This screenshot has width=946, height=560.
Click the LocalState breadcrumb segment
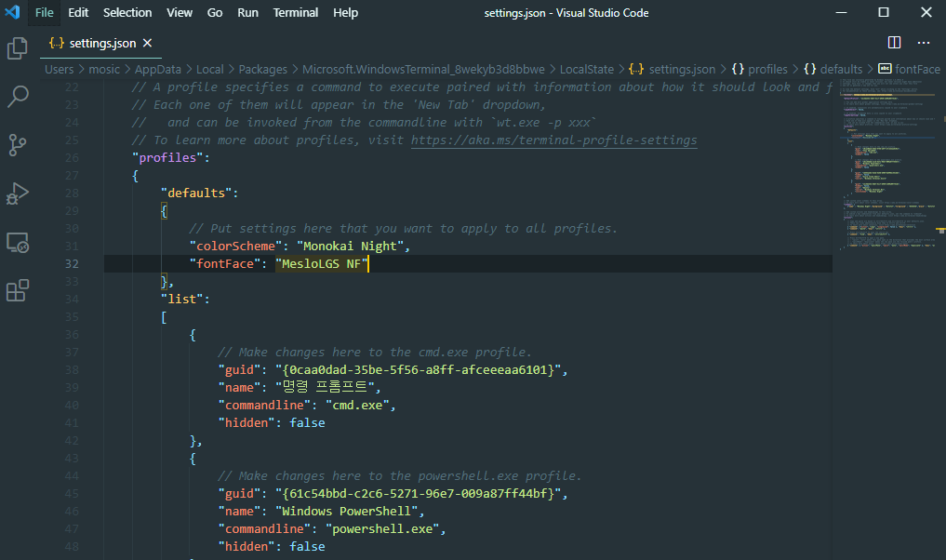point(586,70)
